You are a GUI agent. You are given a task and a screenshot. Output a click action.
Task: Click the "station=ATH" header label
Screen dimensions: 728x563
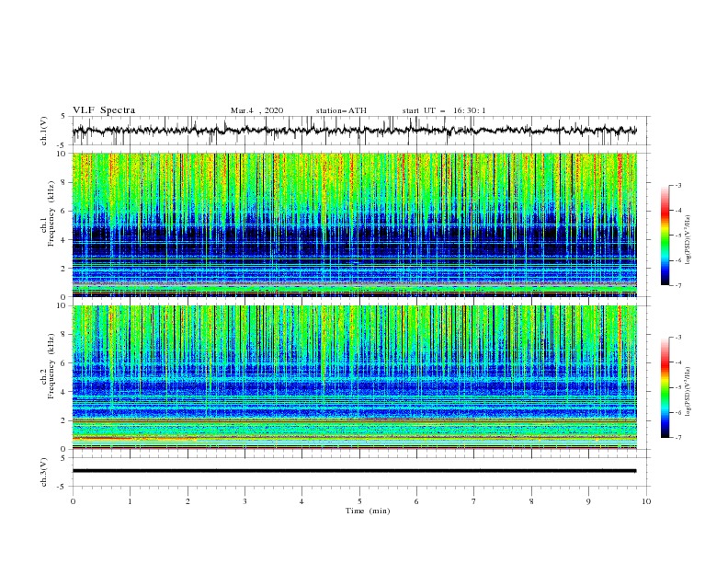pos(341,110)
